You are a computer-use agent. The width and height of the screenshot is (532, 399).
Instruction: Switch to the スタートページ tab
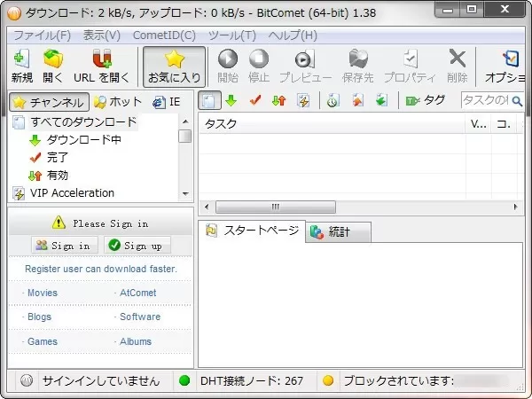click(252, 231)
